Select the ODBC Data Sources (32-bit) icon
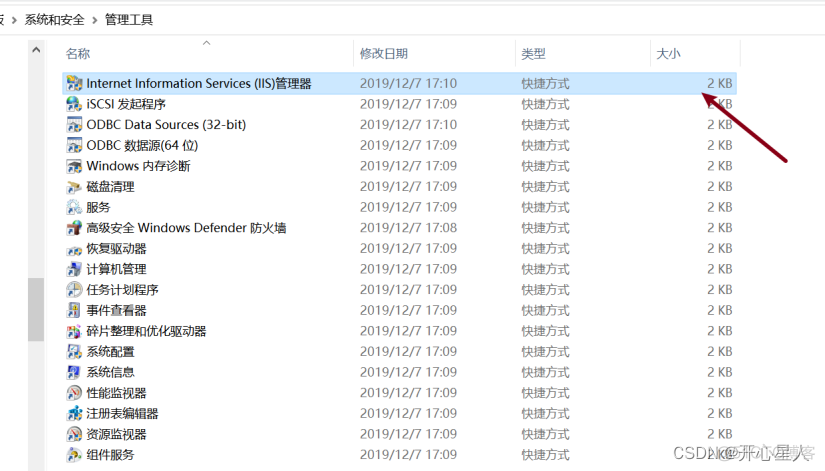The image size is (825, 471). [x=74, y=125]
